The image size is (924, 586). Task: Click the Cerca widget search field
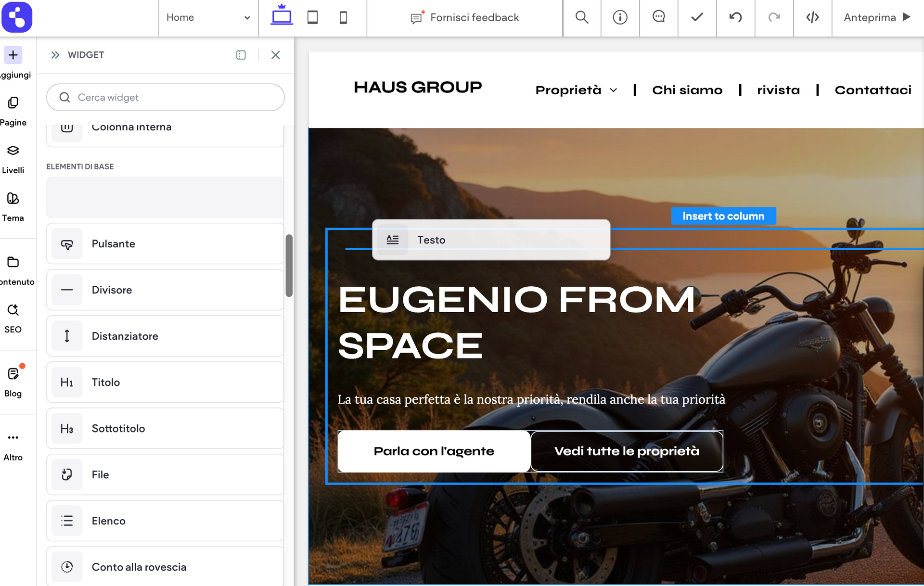pos(166,97)
